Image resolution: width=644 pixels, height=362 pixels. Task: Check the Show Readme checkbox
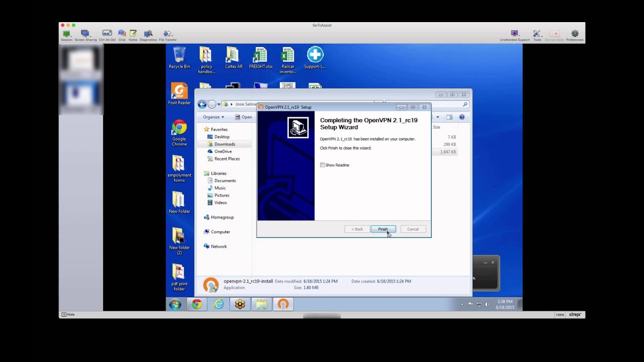click(323, 165)
